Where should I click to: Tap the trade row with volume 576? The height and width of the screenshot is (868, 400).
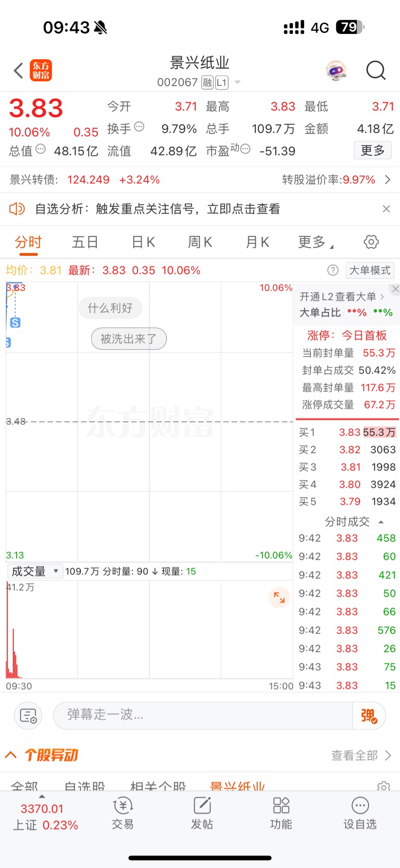pyautogui.click(x=347, y=630)
